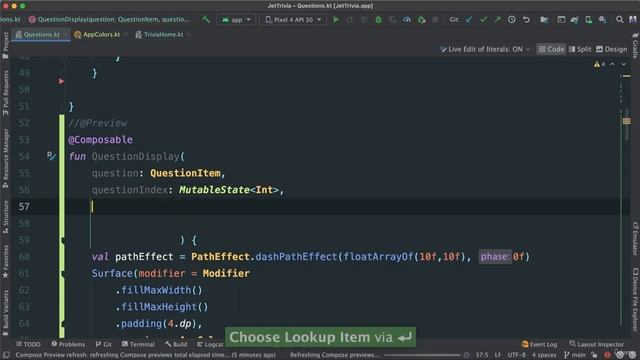Start debugging with the green bug icon

[x=378, y=20]
